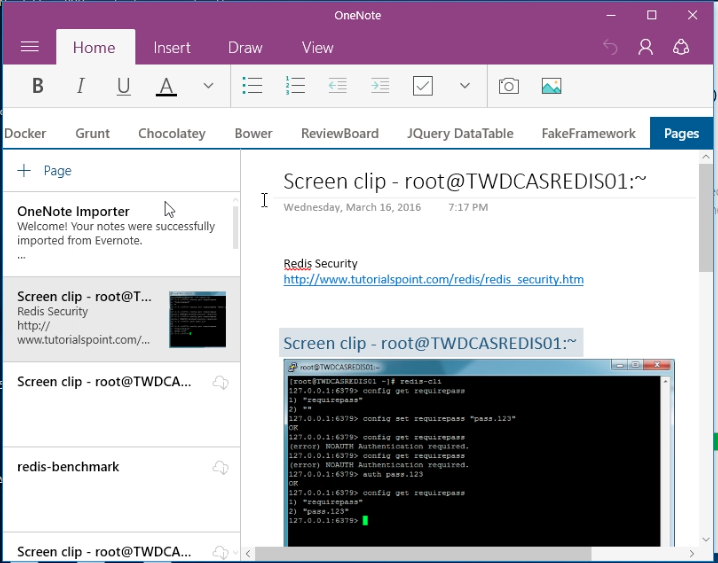Toggle italic formatting
Screen dimensions: 718x563
coord(81,86)
